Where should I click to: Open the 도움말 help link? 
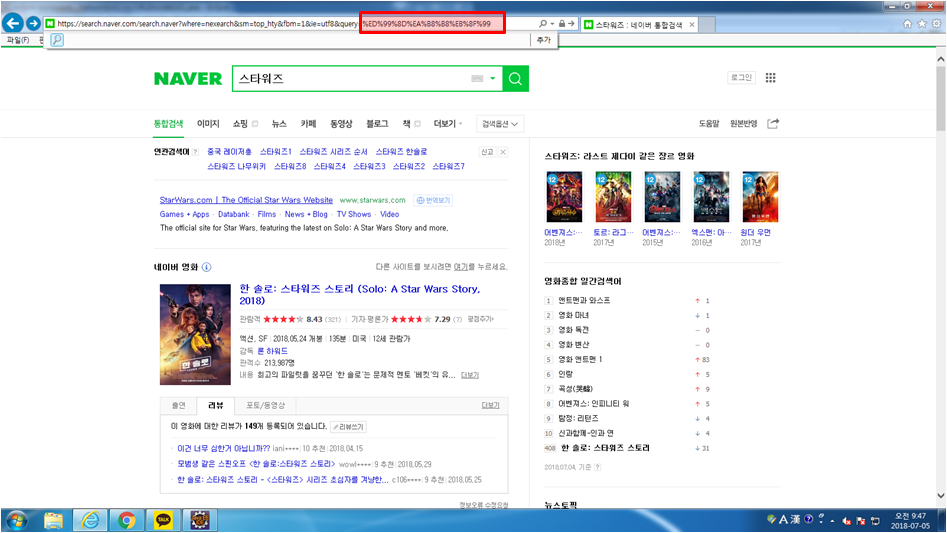point(709,124)
